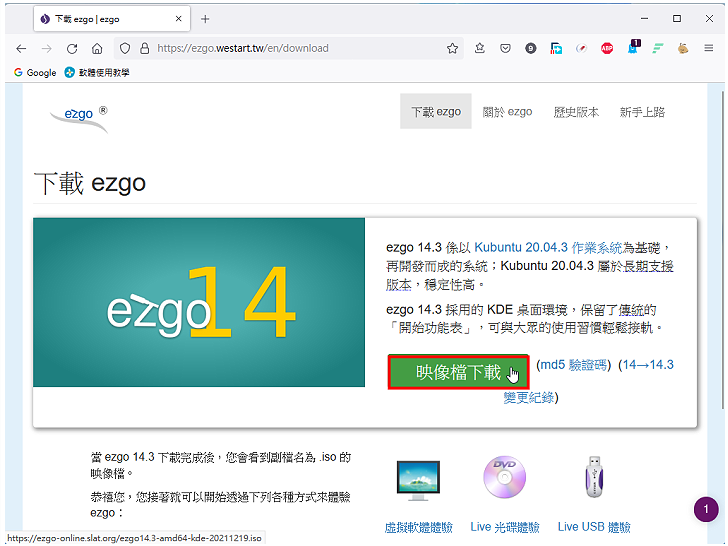Click the ezgo logo in header
The image size is (728, 546).
79,119
